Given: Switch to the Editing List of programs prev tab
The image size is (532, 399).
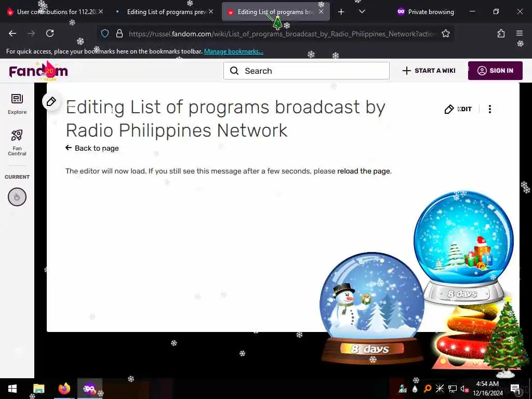Looking at the screenshot, I should click(166, 12).
